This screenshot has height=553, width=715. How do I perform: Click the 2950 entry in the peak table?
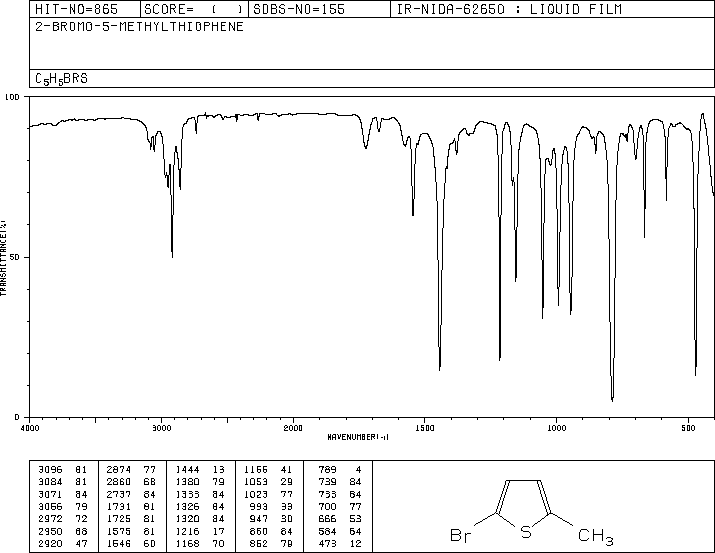(50, 532)
